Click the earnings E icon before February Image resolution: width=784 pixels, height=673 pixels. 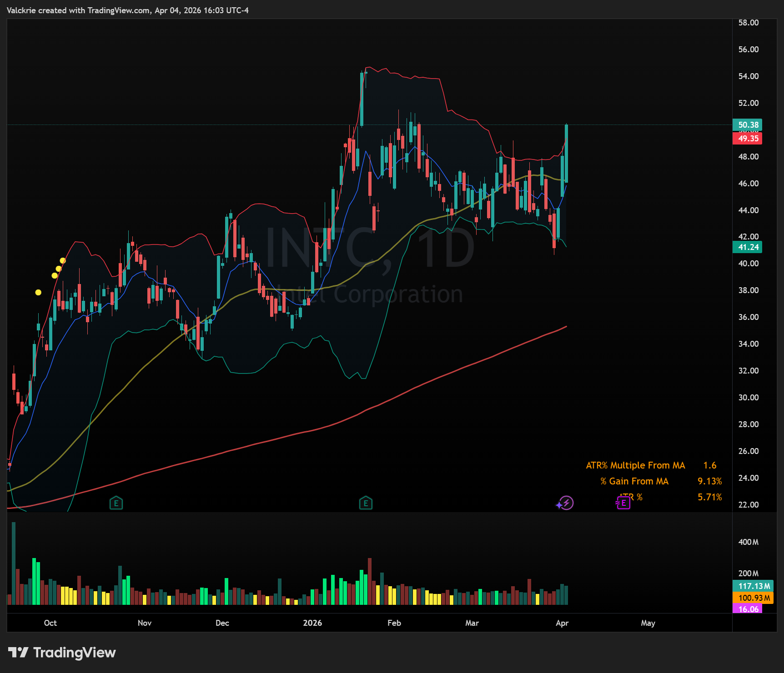click(366, 503)
